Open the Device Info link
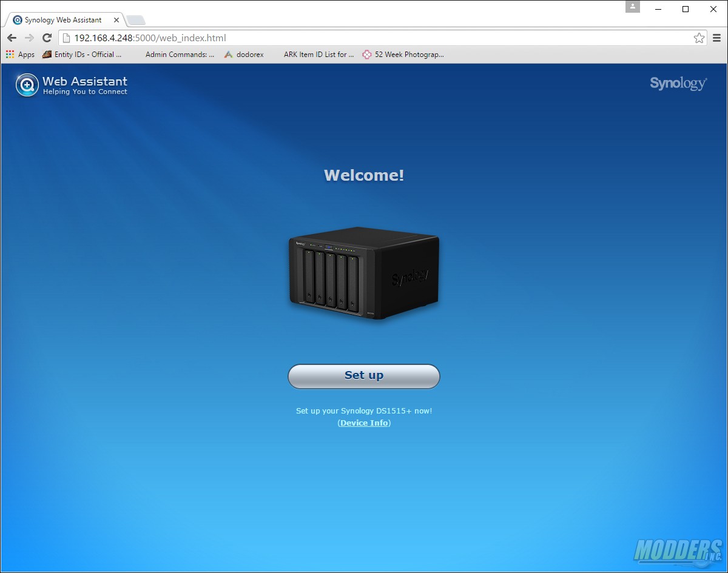728x573 pixels. tap(364, 423)
